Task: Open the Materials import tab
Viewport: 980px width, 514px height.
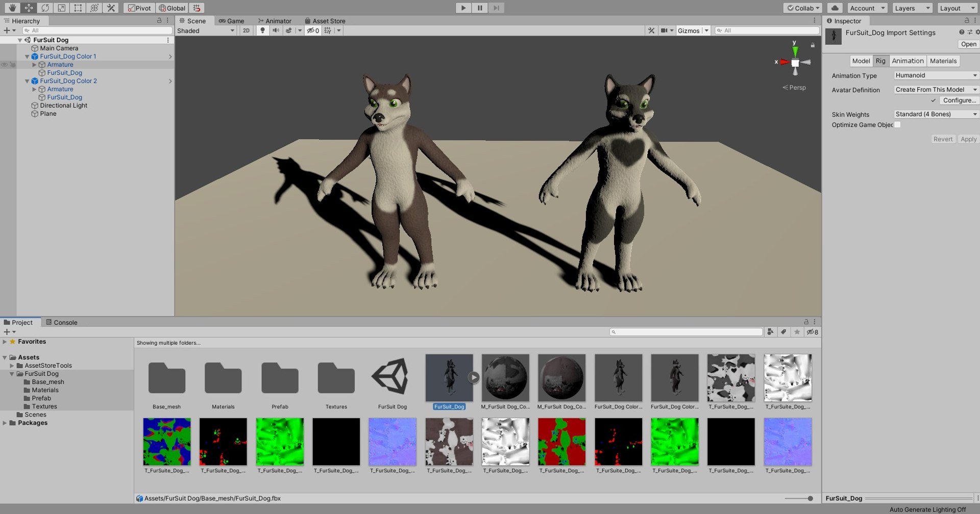Action: coord(943,61)
